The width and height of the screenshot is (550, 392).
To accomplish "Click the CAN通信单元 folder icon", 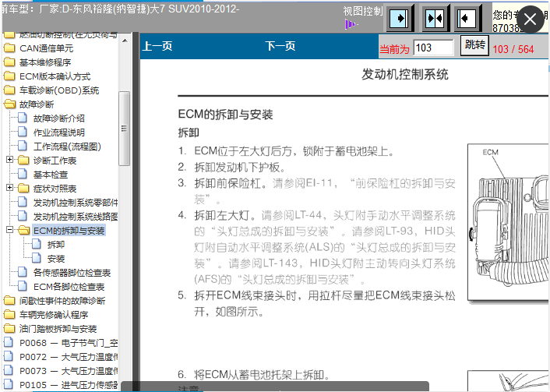I will (9, 48).
